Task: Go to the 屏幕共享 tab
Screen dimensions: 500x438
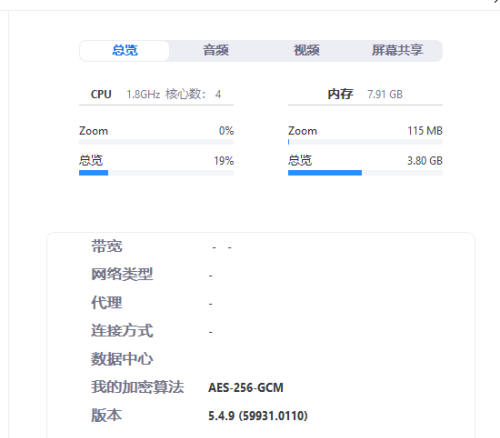Action: click(397, 51)
